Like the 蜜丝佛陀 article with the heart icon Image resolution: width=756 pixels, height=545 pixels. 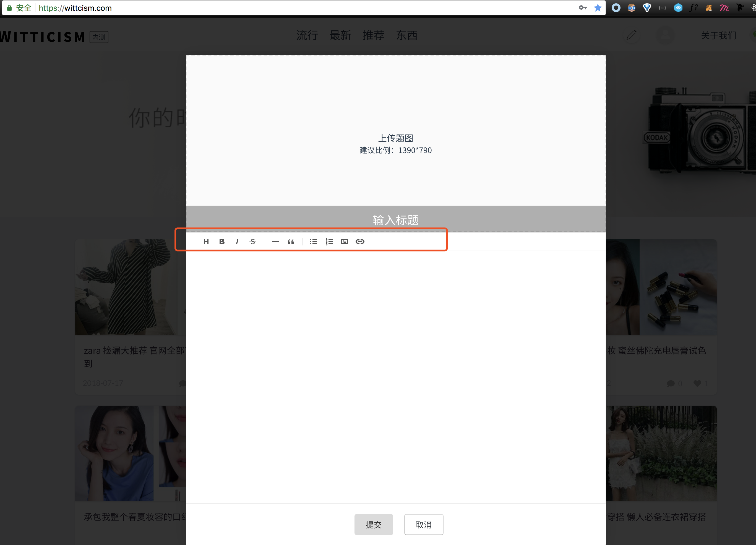tap(698, 383)
